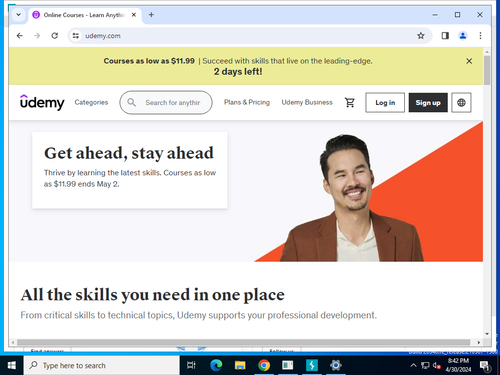Viewport: 500px width, 375px height.
Task: Click vertical scrollbar down arrow
Action: tap(487, 334)
